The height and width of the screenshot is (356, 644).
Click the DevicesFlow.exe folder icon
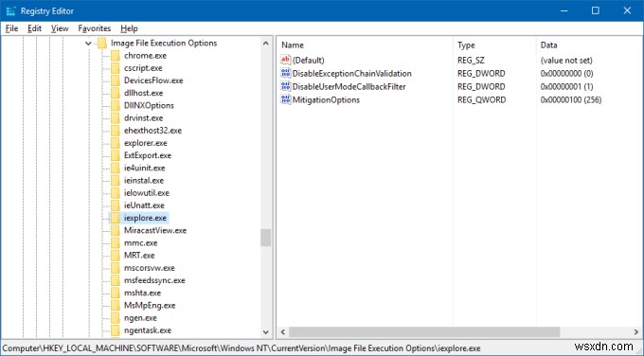pos(116,80)
